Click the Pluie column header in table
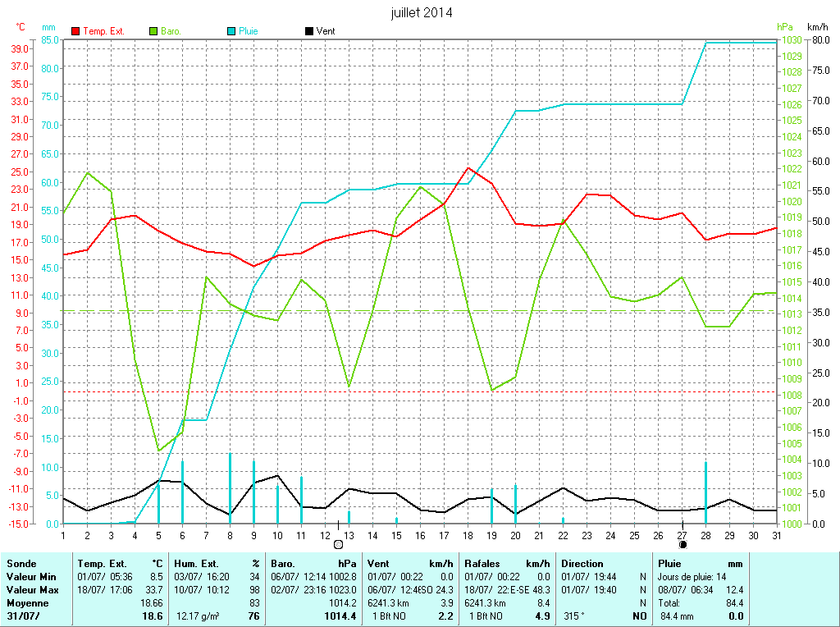The image size is (840, 627). tap(670, 564)
